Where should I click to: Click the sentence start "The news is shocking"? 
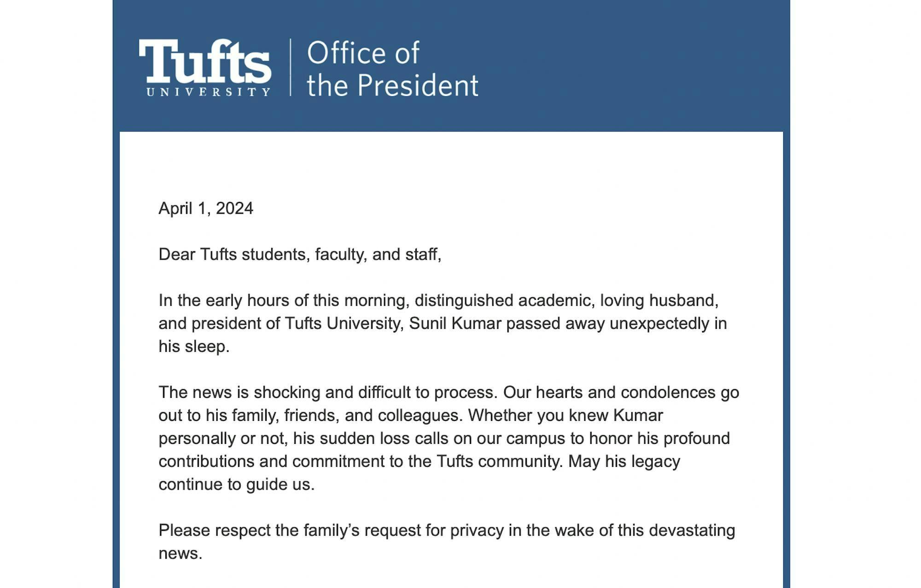237,392
